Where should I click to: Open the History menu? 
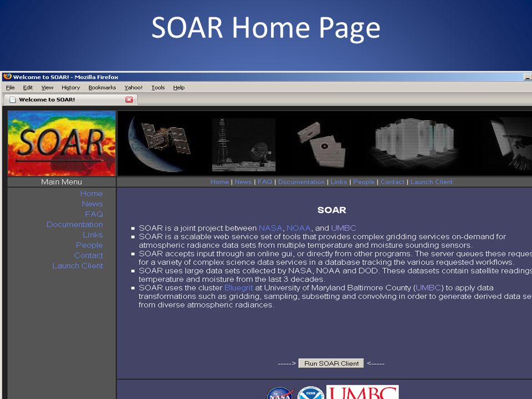coord(70,88)
